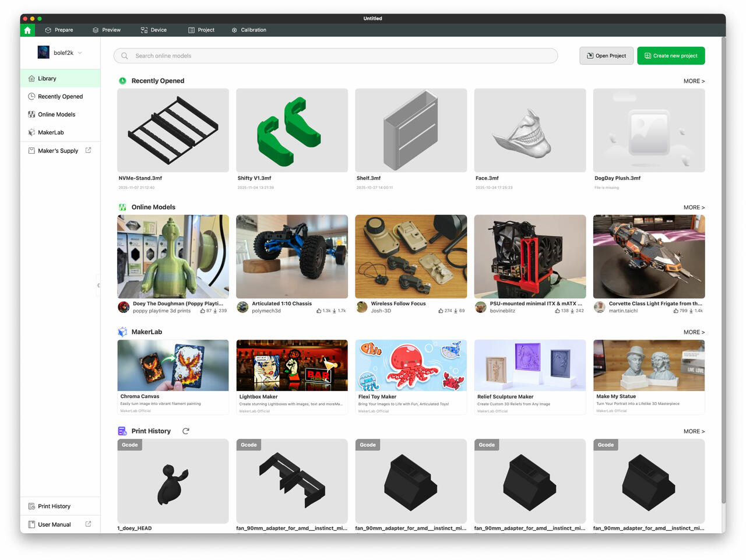This screenshot has width=746, height=560.
Task: Open User Manual external link icon
Action: tap(88, 524)
